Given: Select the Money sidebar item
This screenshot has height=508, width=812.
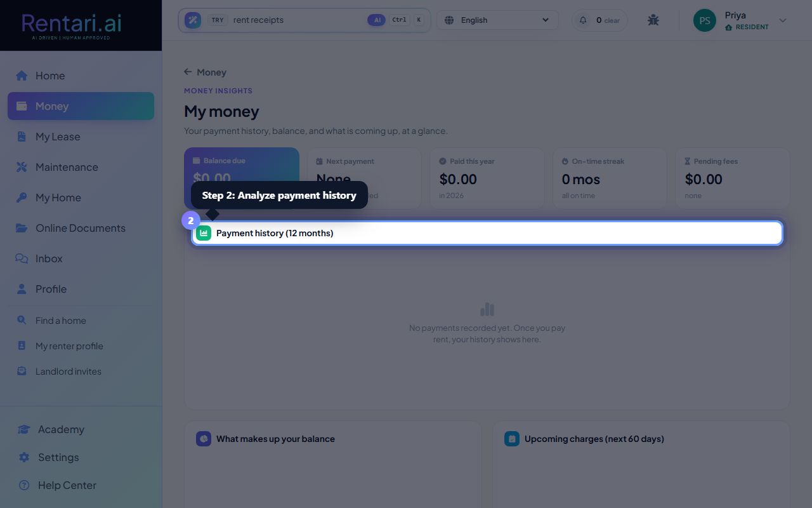Looking at the screenshot, I should pos(81,106).
